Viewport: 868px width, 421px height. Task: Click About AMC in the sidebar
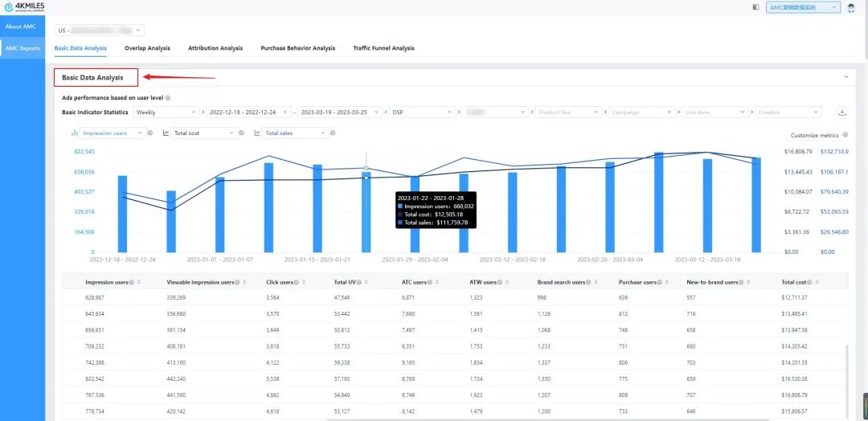click(23, 27)
